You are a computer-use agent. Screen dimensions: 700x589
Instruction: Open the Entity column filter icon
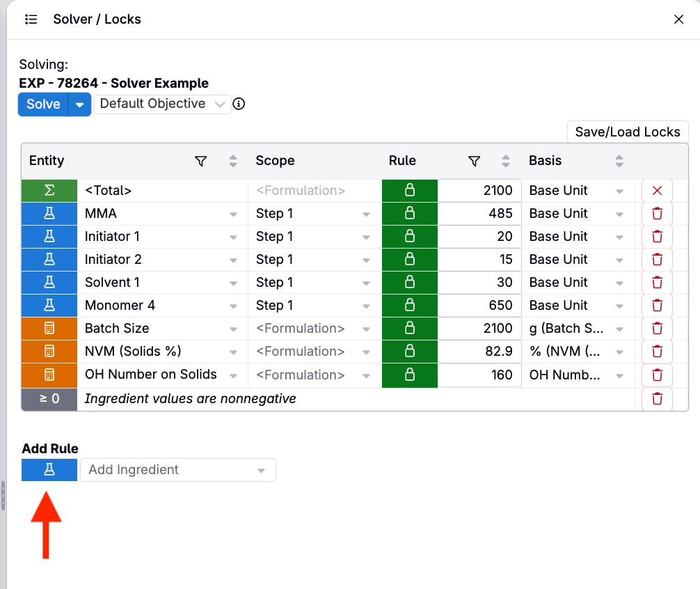(x=201, y=161)
